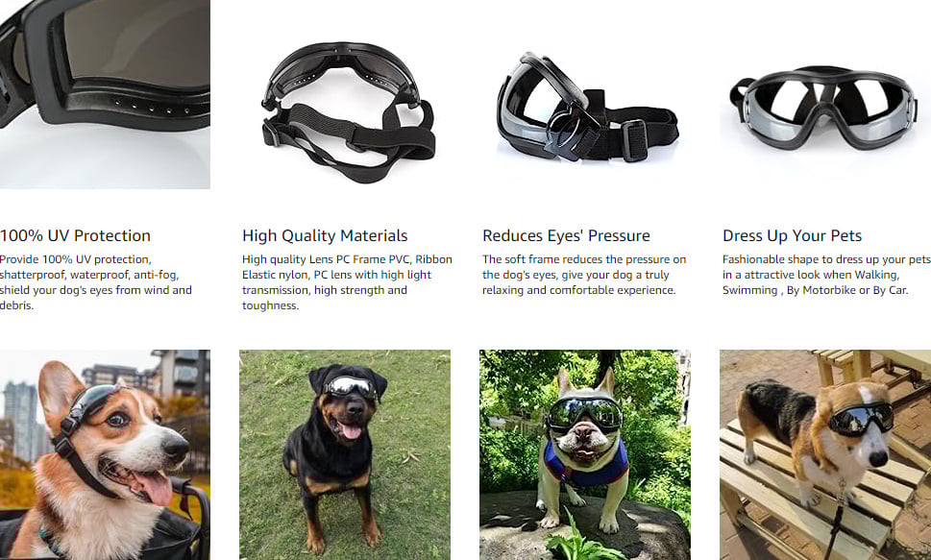Click the close-up goggle lens image

click(x=105, y=94)
